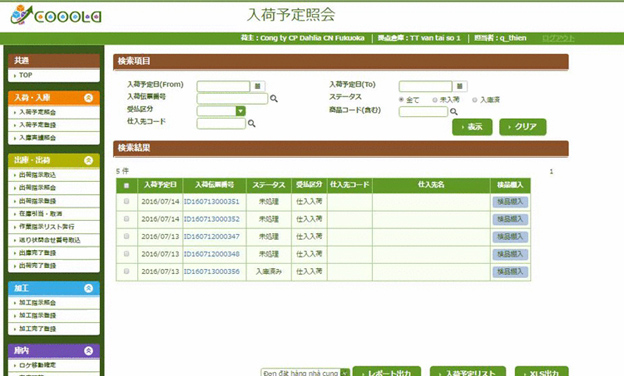Click 検品搬入 button for ID160712000348
Viewport: 624px width, 376px height.
(510, 254)
